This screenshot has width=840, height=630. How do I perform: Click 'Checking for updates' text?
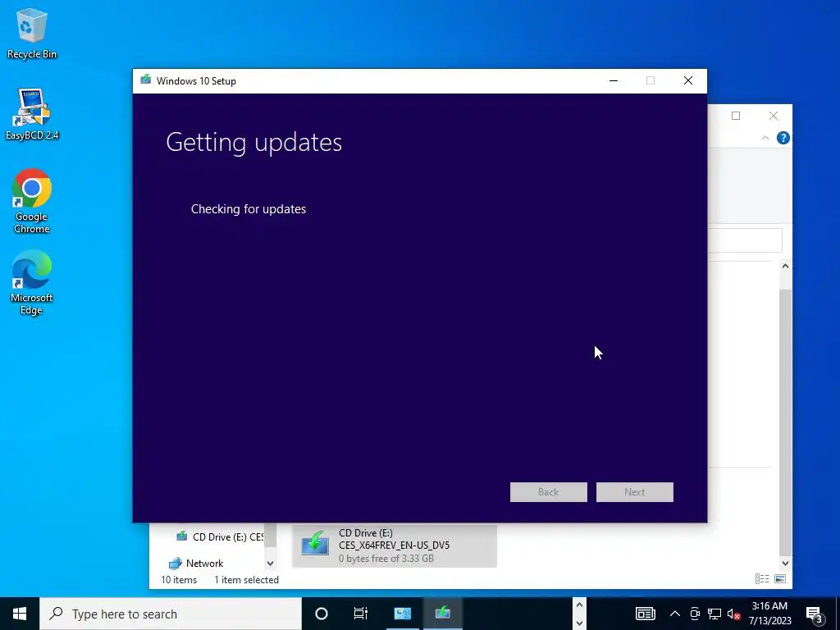[249, 209]
